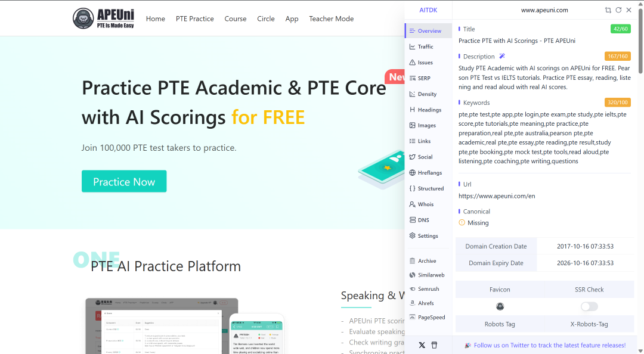
Task: Click the keywords count badge 320/100
Action: pos(617,103)
